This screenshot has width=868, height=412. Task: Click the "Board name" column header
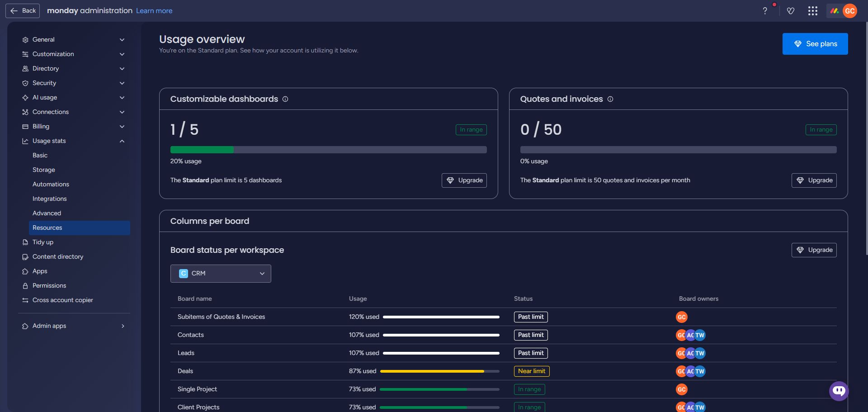coord(195,299)
